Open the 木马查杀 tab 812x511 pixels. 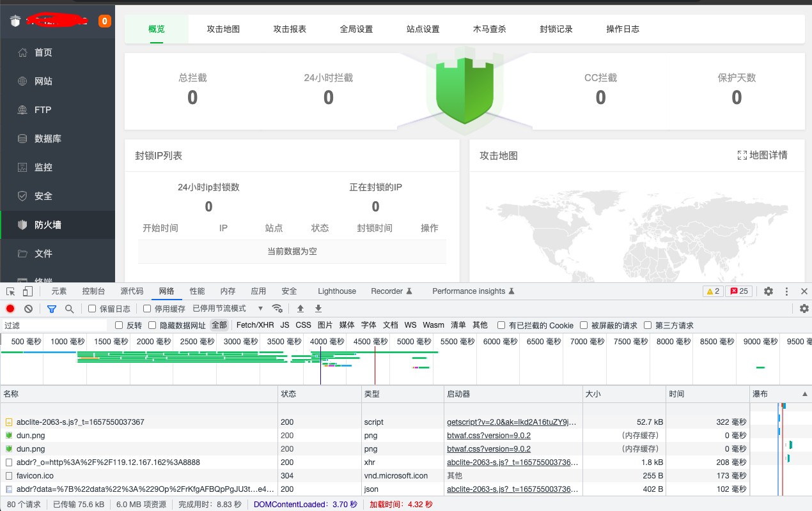(x=489, y=29)
